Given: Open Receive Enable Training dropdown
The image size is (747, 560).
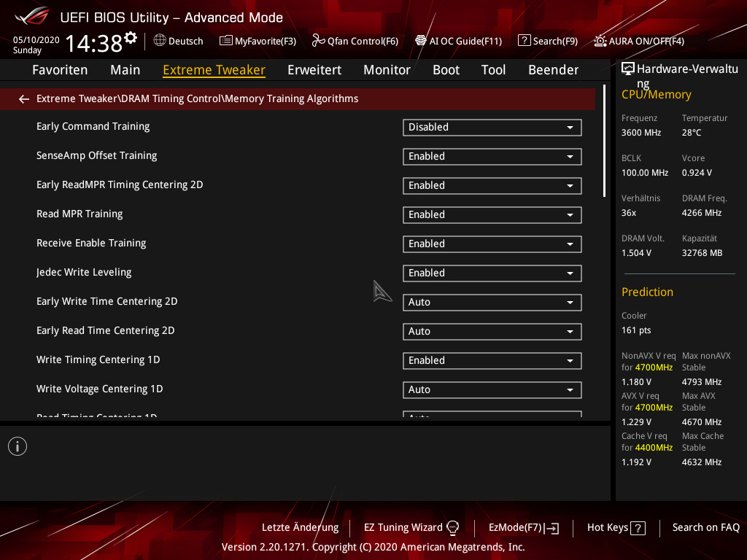Looking at the screenshot, I should [x=492, y=244].
